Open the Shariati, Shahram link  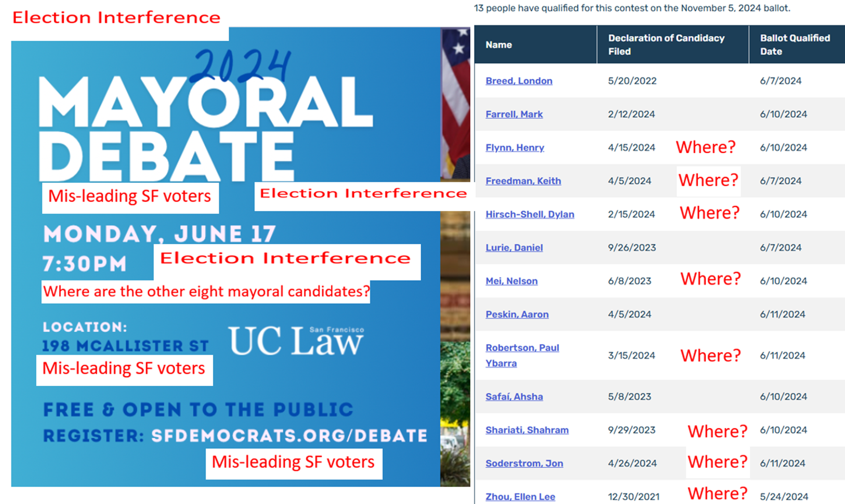coord(527,430)
